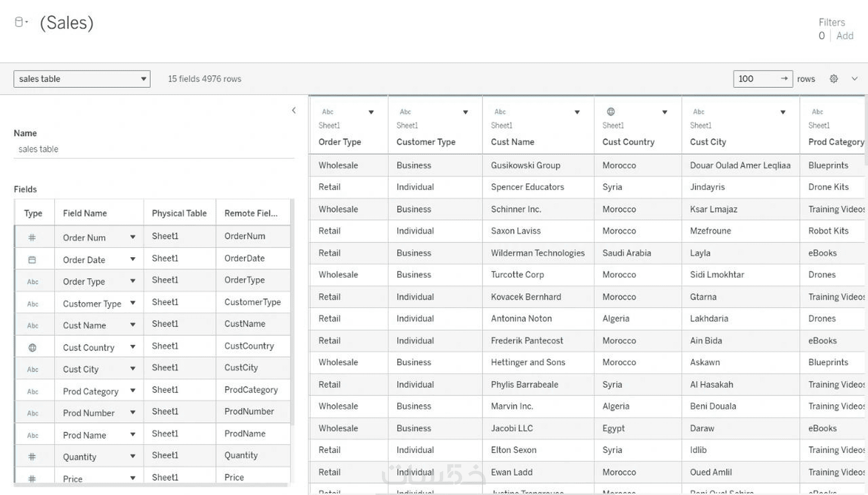Expand the Order Date field name menu
Image resolution: width=868 pixels, height=495 pixels.
point(133,259)
